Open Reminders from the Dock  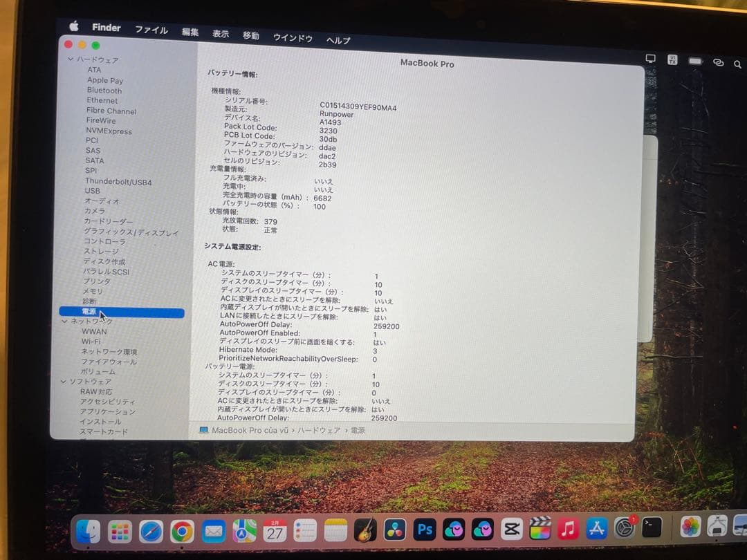click(305, 530)
